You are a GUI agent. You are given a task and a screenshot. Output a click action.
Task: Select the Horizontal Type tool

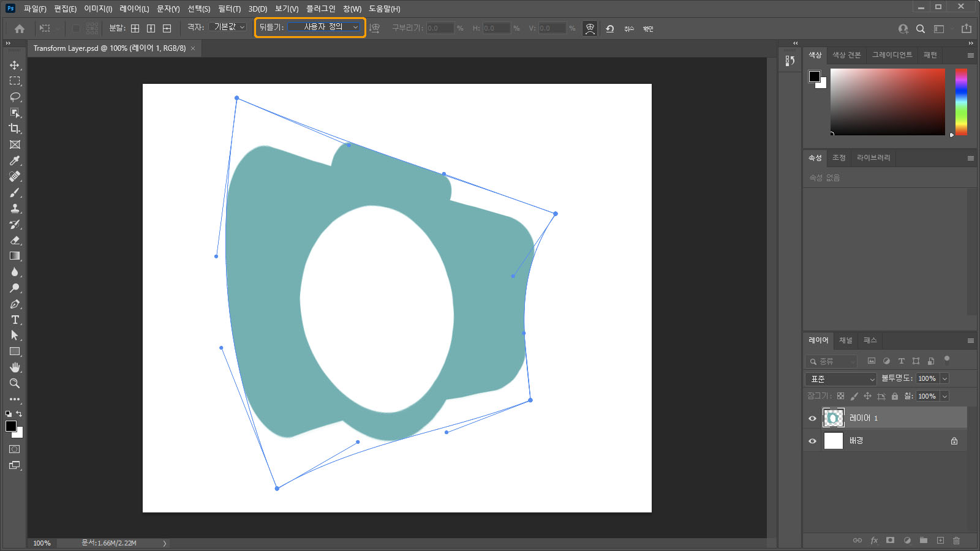(x=15, y=320)
